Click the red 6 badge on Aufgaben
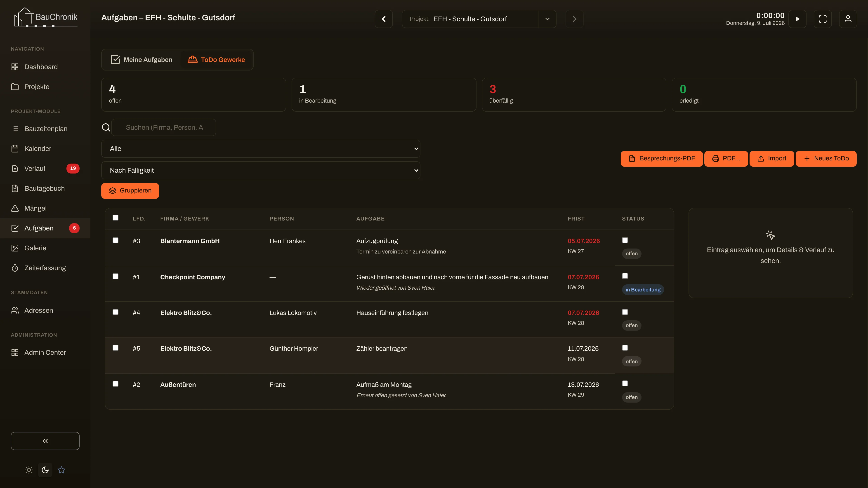Screen dimensions: 868x488 pyautogui.click(x=74, y=228)
